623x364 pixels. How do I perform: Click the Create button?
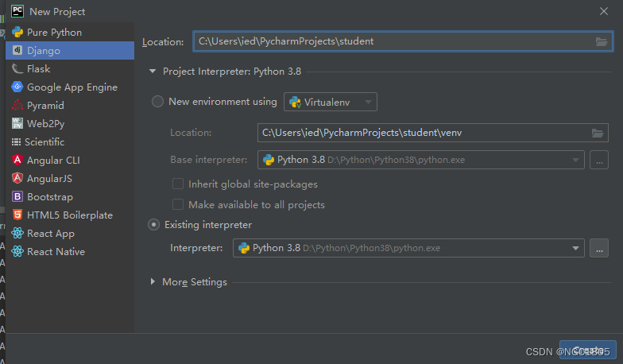588,350
